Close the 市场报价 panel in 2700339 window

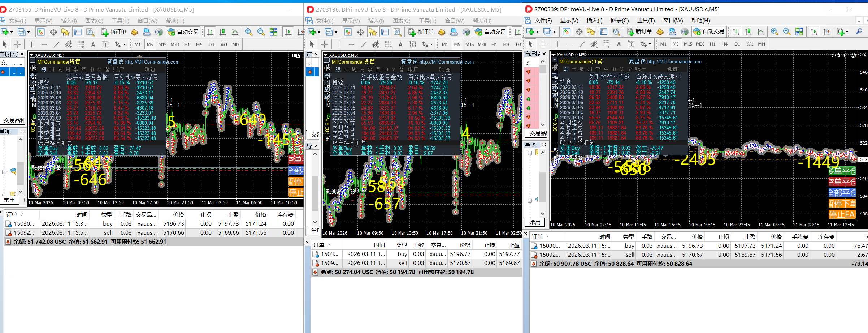[544, 54]
